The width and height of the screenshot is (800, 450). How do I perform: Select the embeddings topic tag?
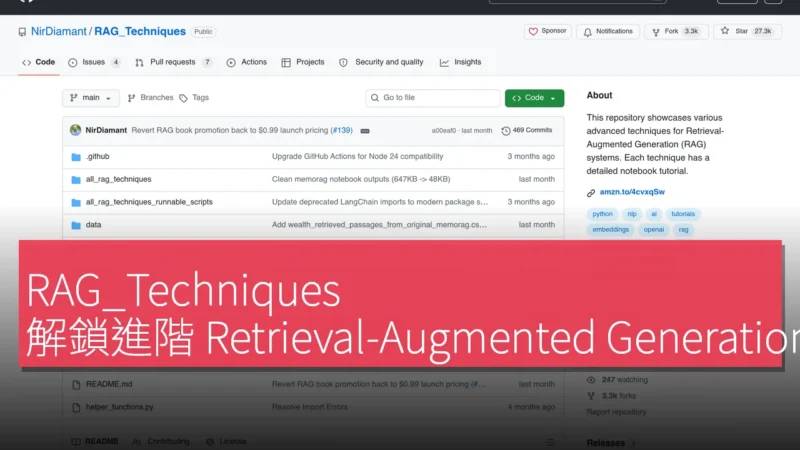(611, 230)
